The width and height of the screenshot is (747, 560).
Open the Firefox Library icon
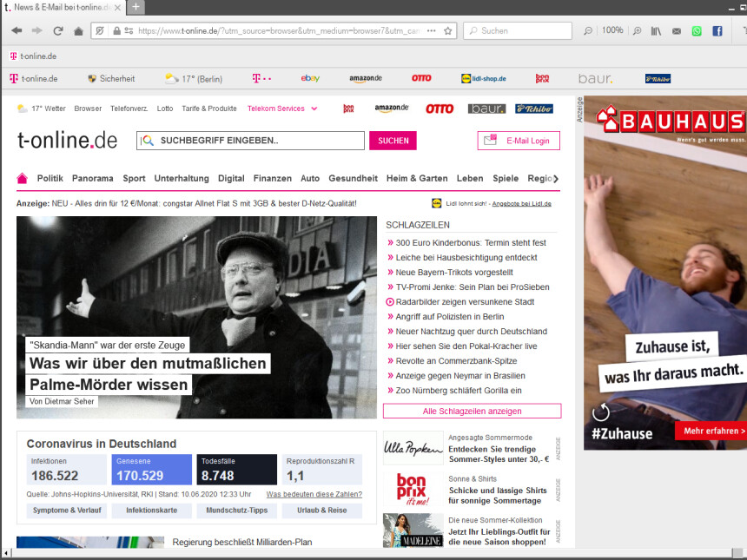click(657, 30)
